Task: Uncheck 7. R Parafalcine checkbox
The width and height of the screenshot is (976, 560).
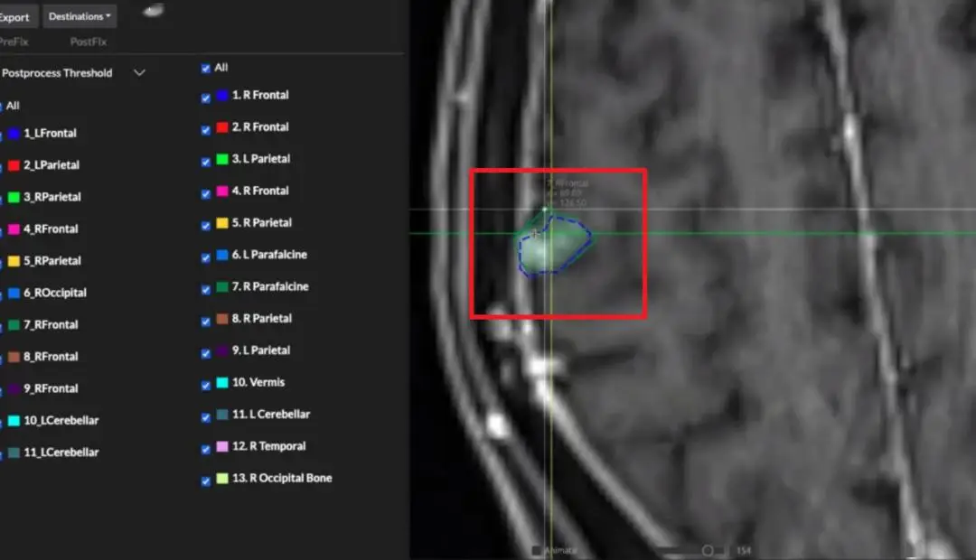Action: [206, 289]
